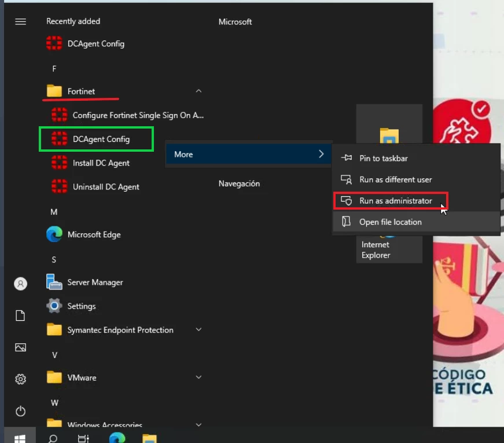Screen dimensions: 504x443
Task: Expand the Symantec Endpoint Protection chevron
Action: (198, 329)
